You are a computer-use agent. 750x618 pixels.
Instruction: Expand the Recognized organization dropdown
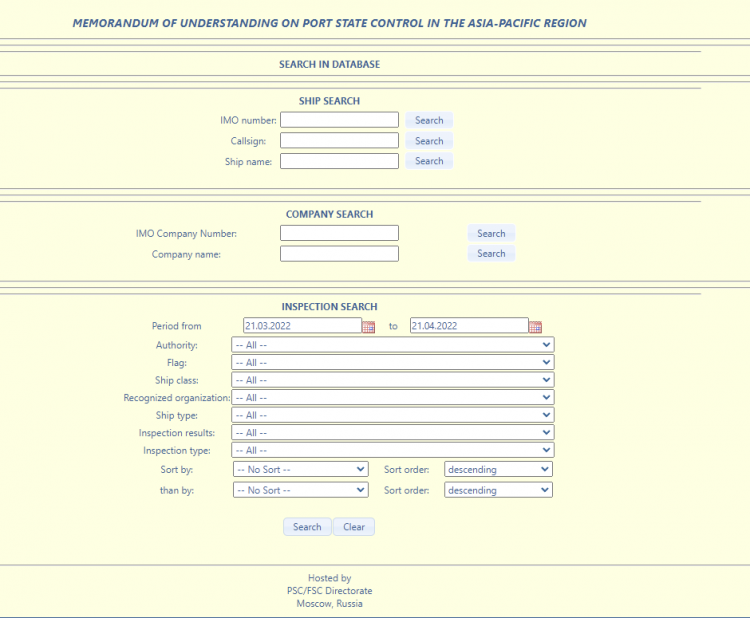point(393,397)
